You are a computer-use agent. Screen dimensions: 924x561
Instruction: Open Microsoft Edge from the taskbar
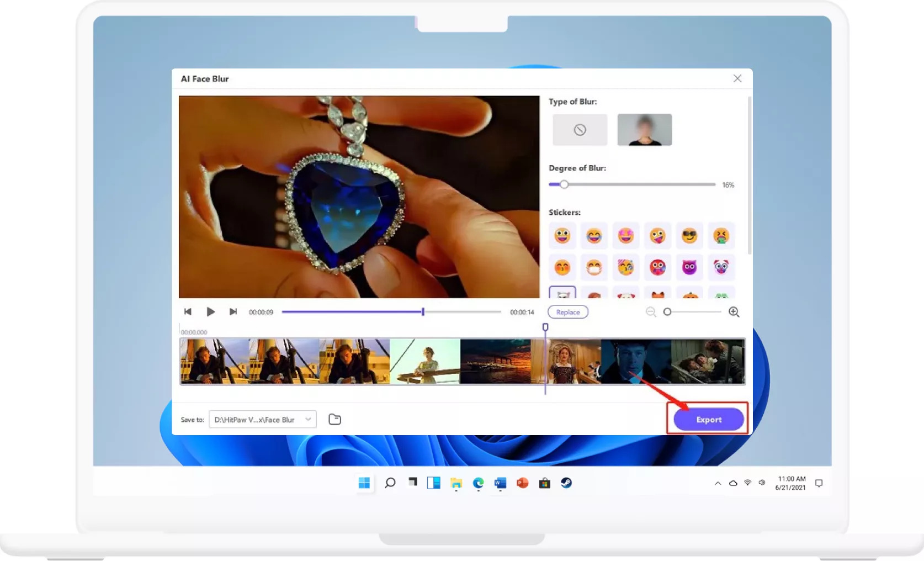478,483
